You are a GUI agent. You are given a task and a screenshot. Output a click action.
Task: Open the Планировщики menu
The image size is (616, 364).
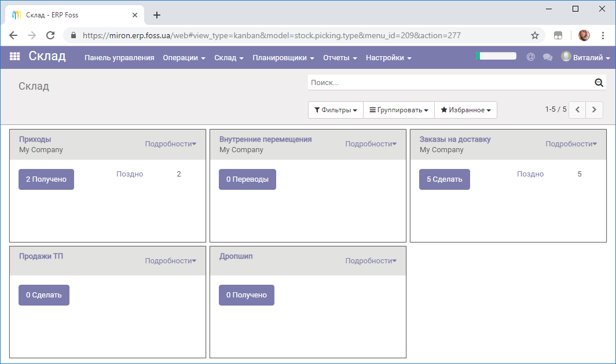tap(283, 58)
